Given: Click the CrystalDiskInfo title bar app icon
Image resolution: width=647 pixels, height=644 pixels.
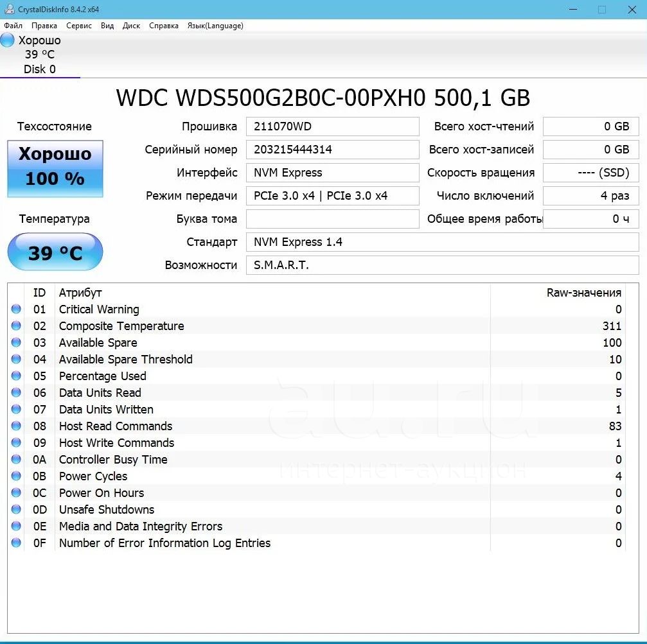Looking at the screenshot, I should [x=9, y=9].
